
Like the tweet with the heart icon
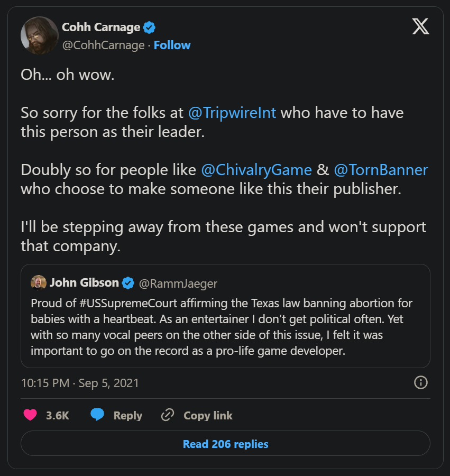[30, 415]
